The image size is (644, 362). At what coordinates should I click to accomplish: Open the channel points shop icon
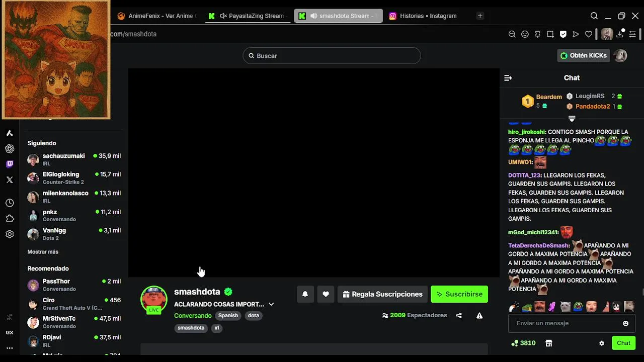pos(549,343)
